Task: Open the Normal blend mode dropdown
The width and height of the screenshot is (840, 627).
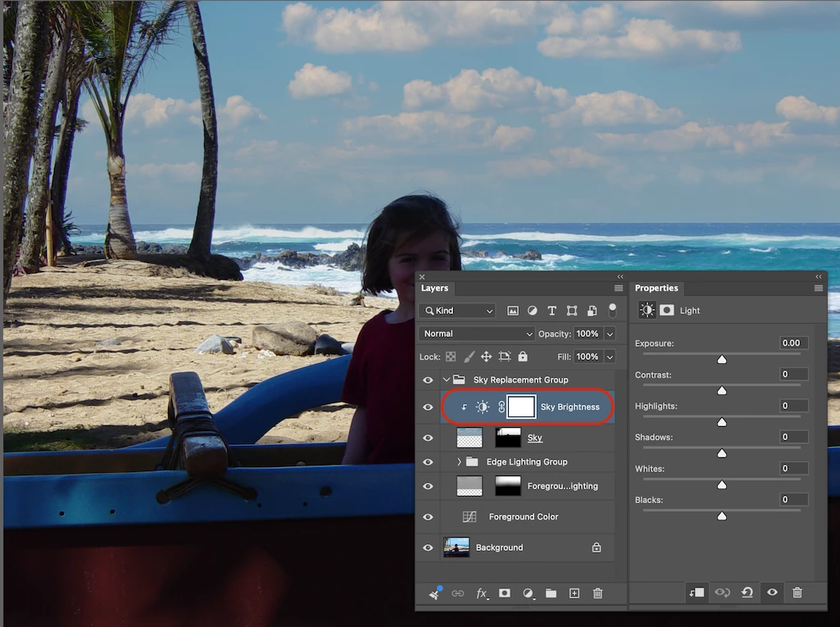Action: coord(476,334)
